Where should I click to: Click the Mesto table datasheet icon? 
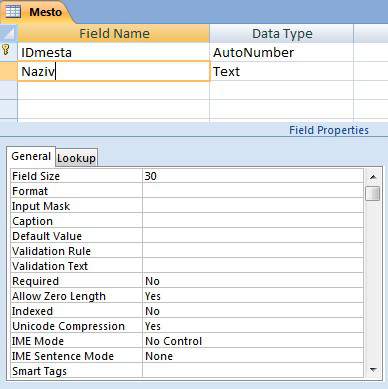13,12
